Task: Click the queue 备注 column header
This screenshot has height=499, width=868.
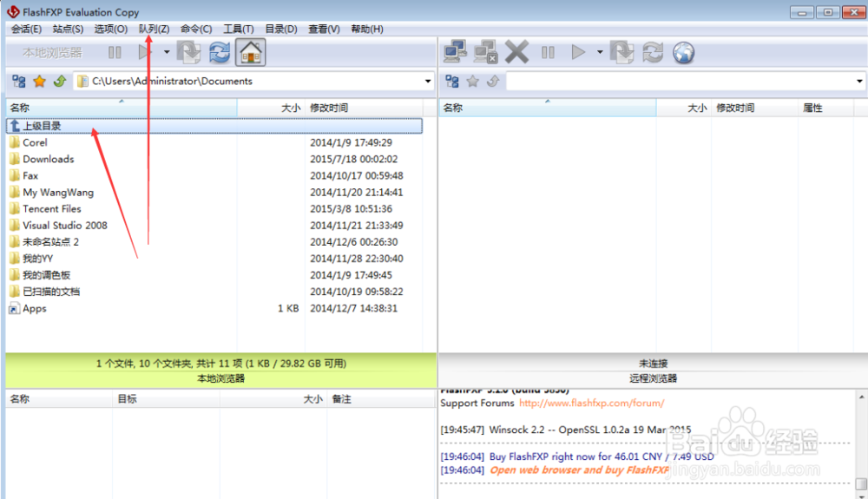Action: click(x=381, y=399)
